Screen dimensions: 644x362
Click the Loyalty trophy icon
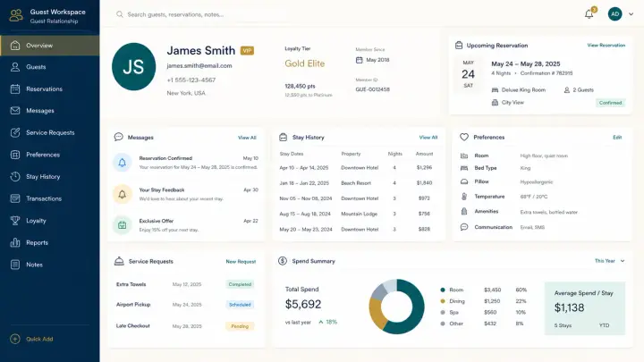point(15,221)
